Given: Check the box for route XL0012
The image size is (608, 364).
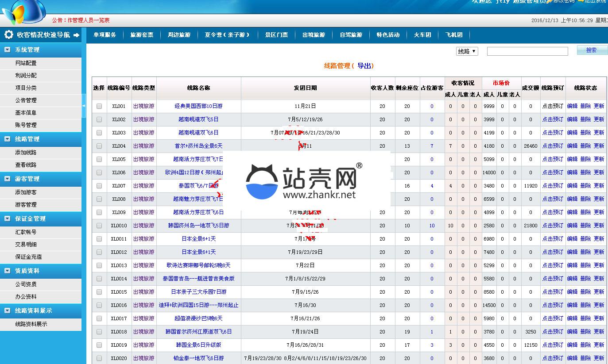Looking at the screenshot, I should pos(99,252).
